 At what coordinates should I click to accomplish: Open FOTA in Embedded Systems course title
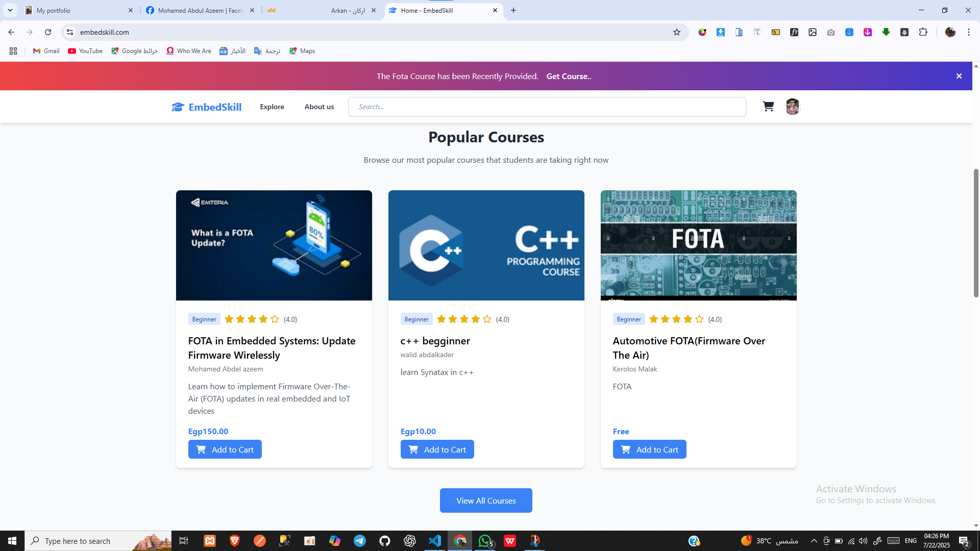(x=272, y=348)
